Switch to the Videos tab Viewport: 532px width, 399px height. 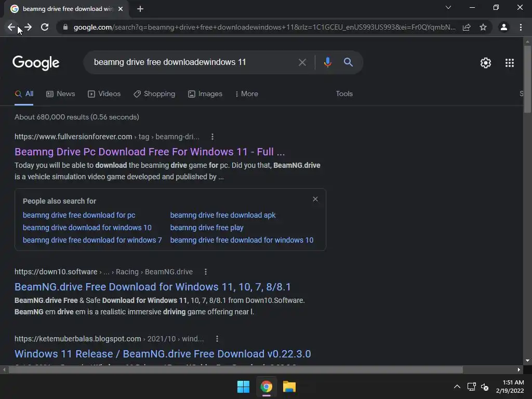pyautogui.click(x=104, y=94)
